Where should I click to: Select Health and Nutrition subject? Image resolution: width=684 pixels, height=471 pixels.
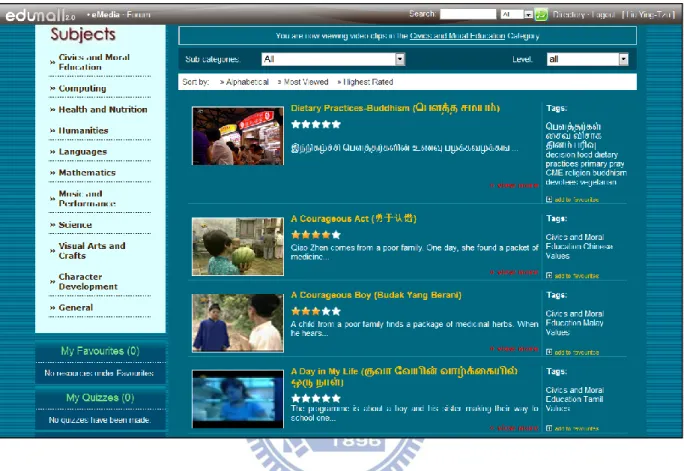[103, 109]
